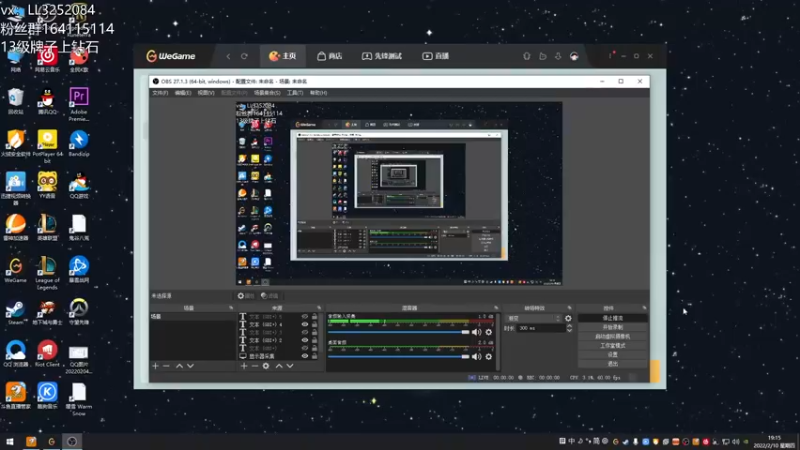Screen dimensions: 800x450
Task: Open the OBS File menu
Action: tap(160, 93)
